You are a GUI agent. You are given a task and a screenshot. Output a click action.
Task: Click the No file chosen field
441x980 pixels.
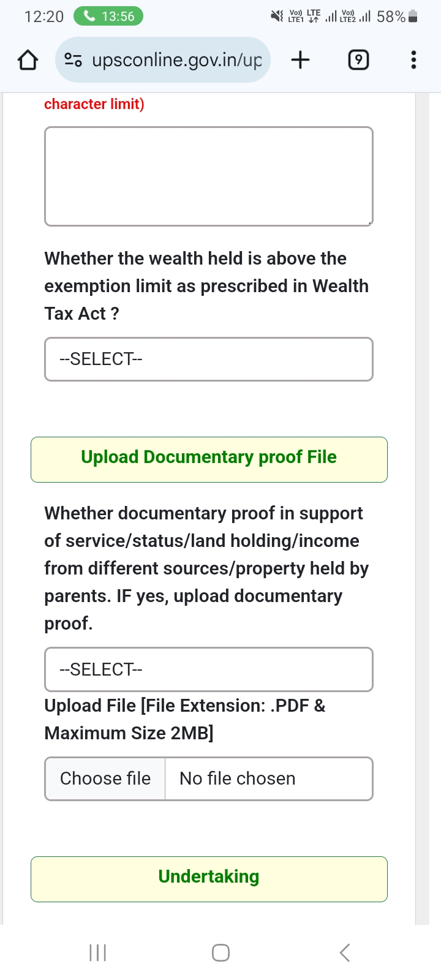[x=268, y=778]
